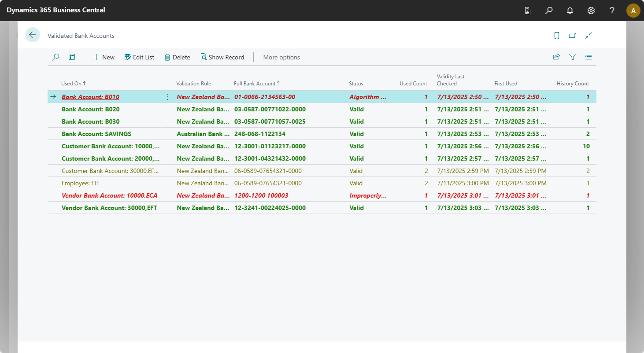Click 7/13/2025 3:00 PM Validity Last Checked cell
644x353 pixels.
point(463,183)
